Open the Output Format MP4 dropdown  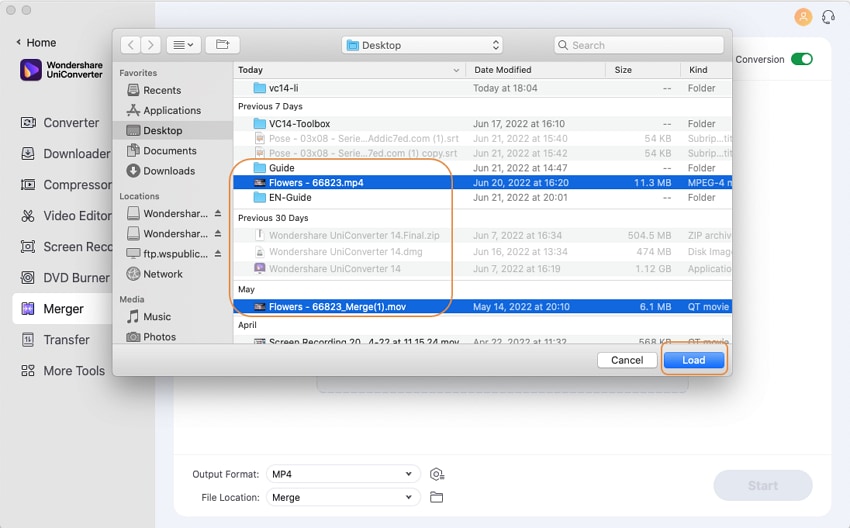[343, 474]
